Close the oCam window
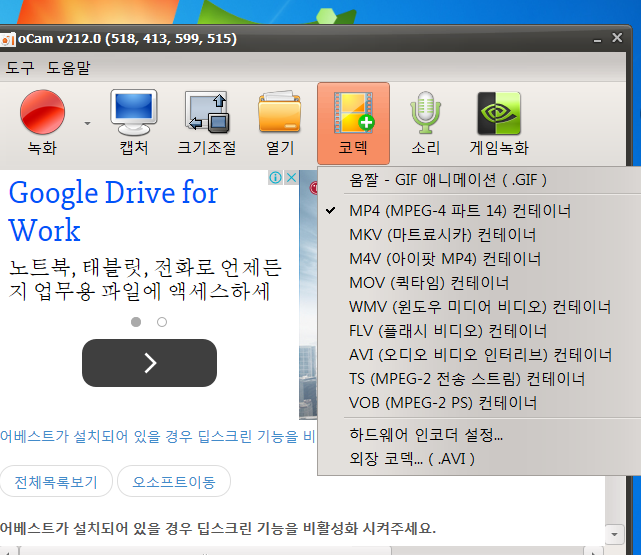Screen dimensions: 641x555 (617, 38)
